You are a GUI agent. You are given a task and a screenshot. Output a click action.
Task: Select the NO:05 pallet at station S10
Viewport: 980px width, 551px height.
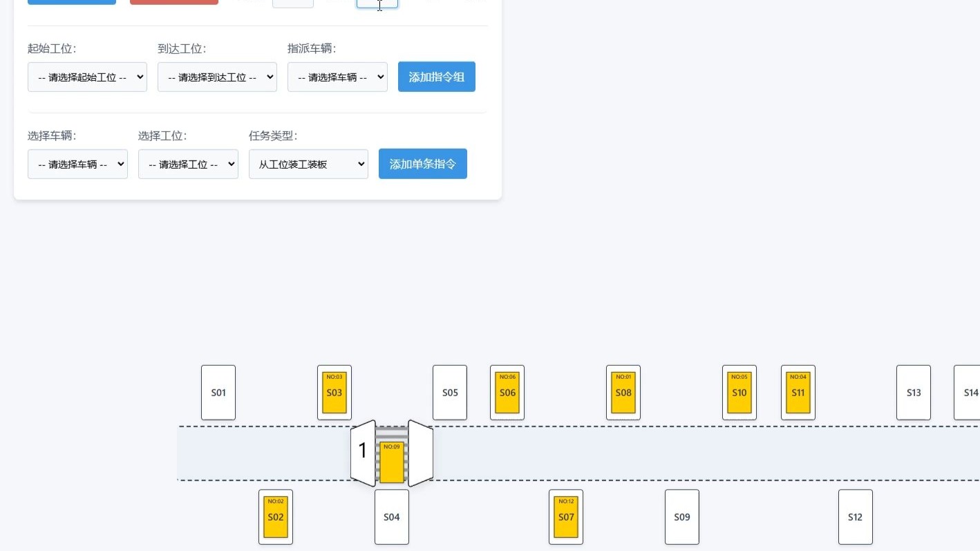pos(739,393)
